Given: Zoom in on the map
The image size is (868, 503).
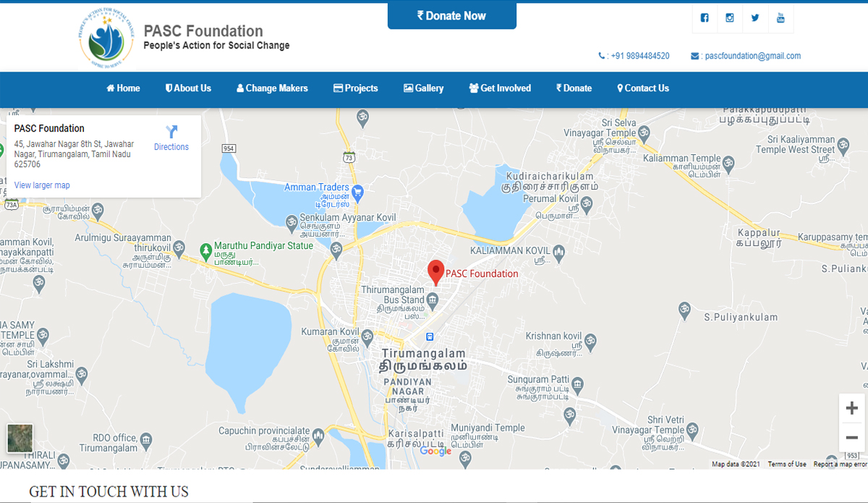Looking at the screenshot, I should click(x=851, y=408).
